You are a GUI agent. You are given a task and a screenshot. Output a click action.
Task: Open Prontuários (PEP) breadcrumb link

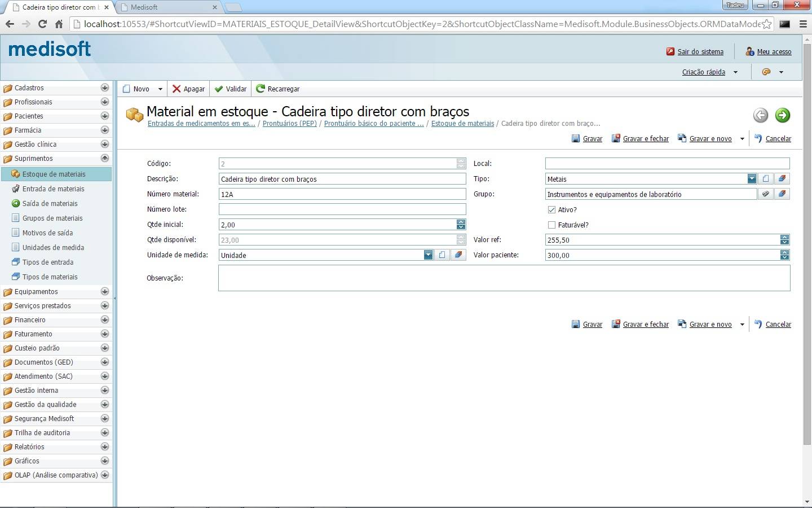click(x=290, y=123)
